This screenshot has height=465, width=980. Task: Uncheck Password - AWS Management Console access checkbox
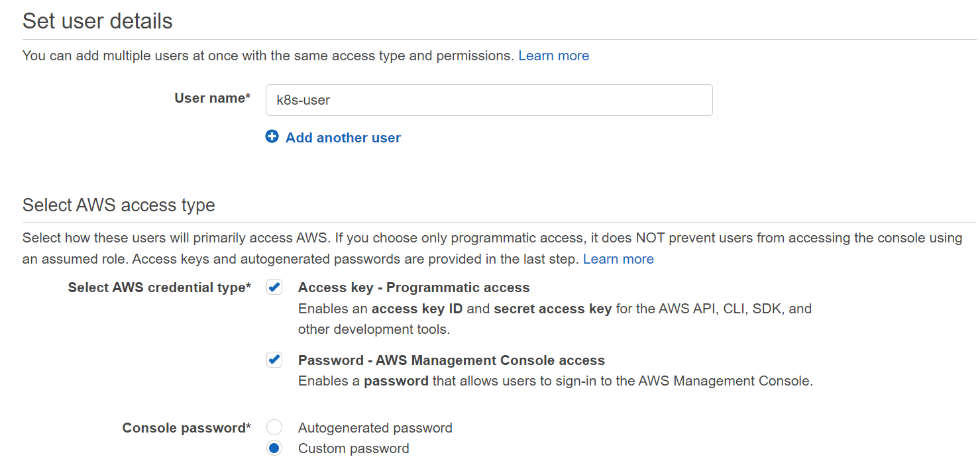coord(274,360)
